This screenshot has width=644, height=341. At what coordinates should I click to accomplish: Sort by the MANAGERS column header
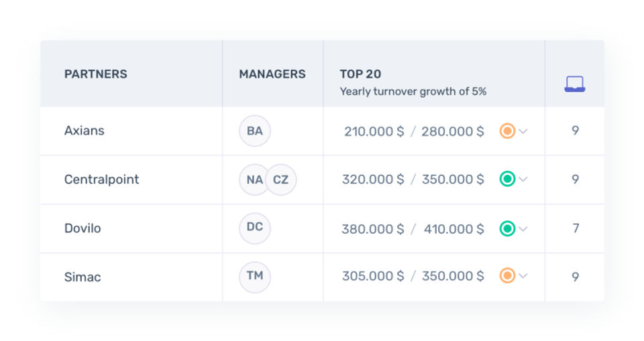click(272, 74)
